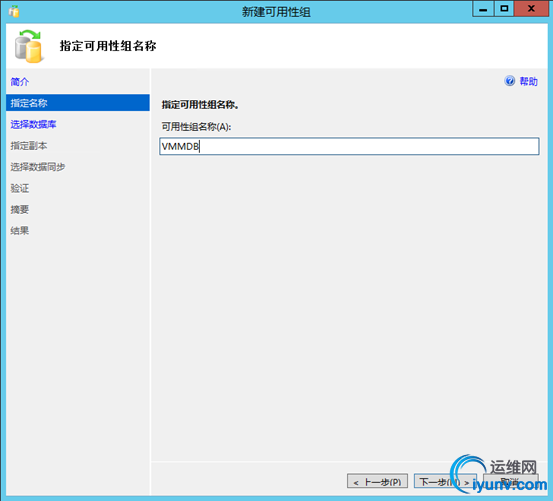553x501 pixels.
Task: Click the 可用性组名称(A): label
Action: 196,127
